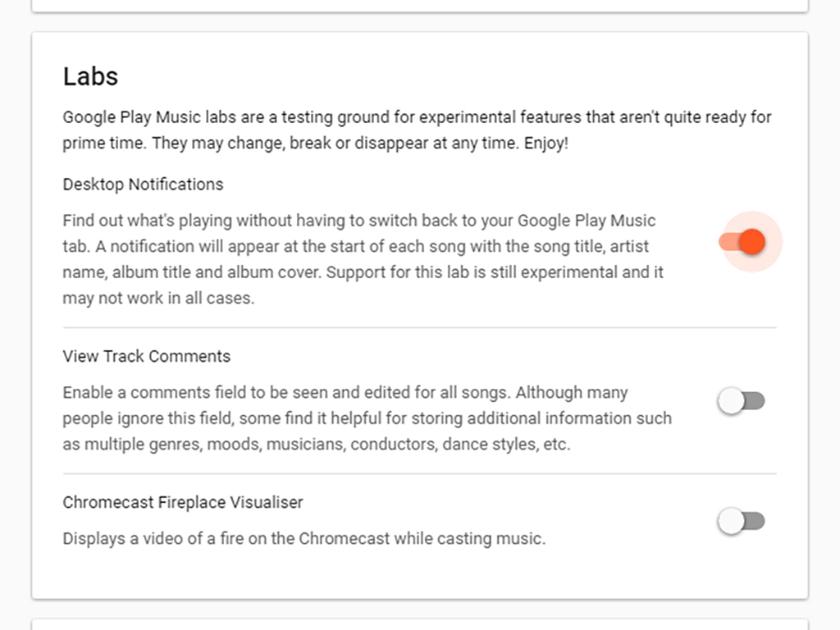Click the "may not work in all cases" line

158,299
